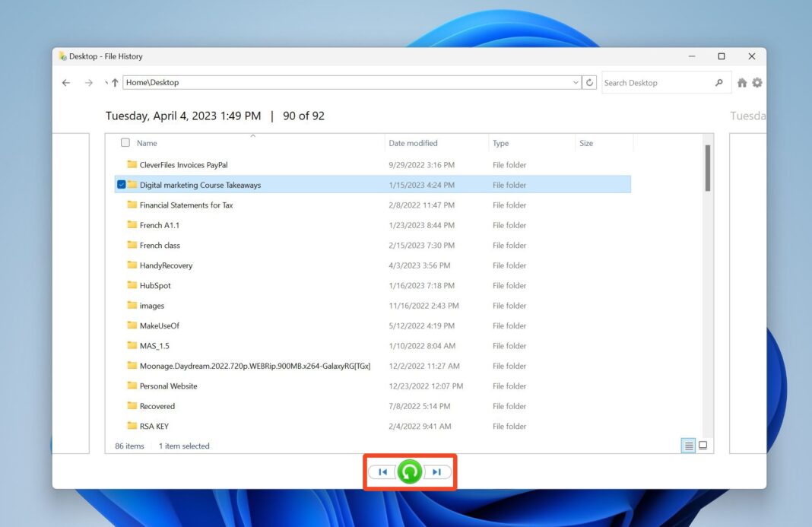812x527 pixels.
Task: Click the Name column sort chevron
Action: pyautogui.click(x=252, y=136)
